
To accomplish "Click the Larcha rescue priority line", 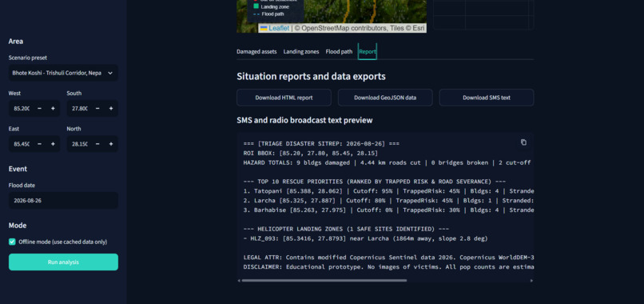I will point(388,201).
